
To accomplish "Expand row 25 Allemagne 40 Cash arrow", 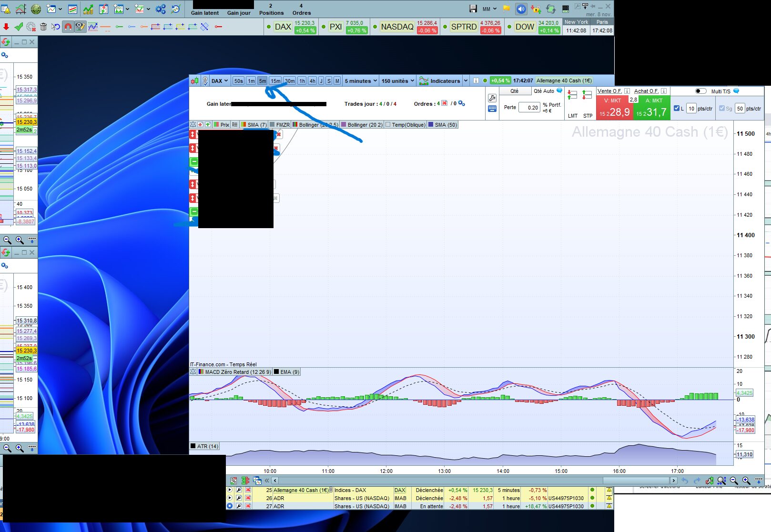I will (230, 490).
